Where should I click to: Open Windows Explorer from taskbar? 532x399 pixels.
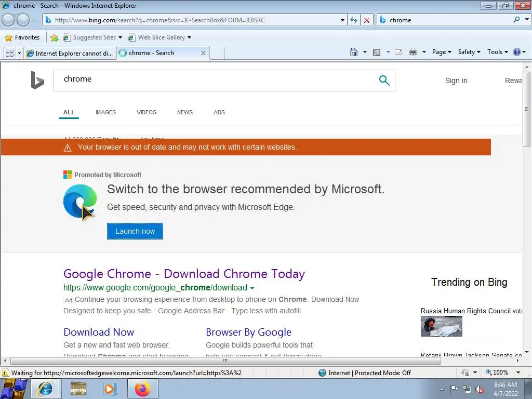point(78,389)
